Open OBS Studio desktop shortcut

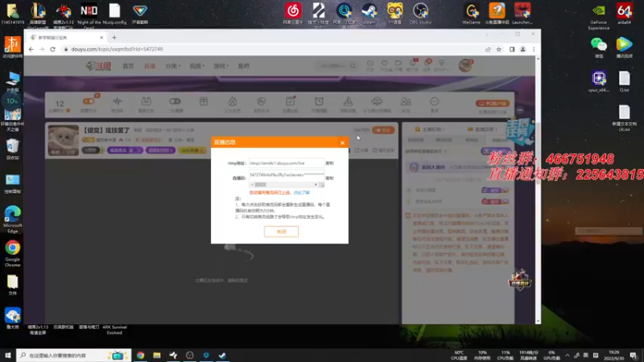click(420, 14)
